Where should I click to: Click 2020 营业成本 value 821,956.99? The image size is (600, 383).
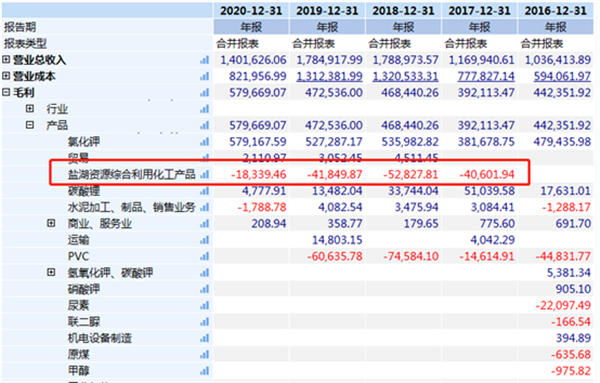(258, 77)
